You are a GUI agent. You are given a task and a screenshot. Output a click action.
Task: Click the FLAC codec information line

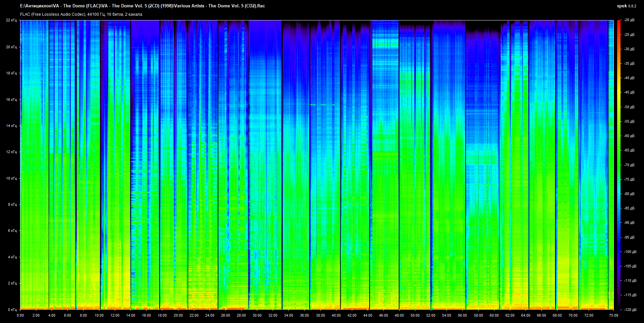point(81,14)
